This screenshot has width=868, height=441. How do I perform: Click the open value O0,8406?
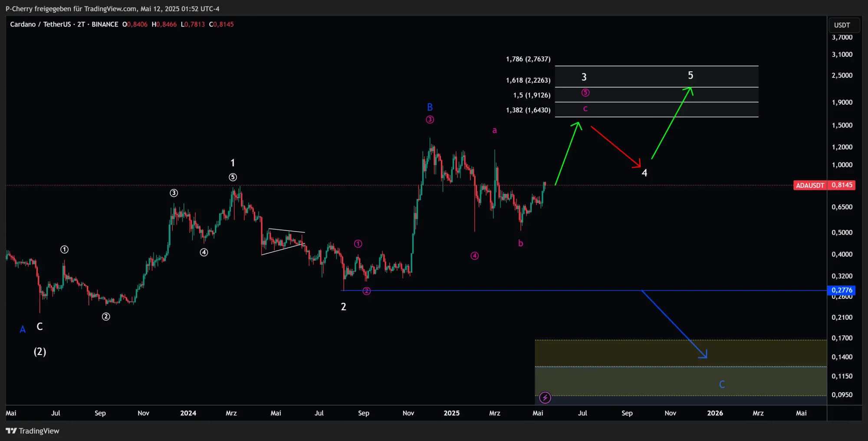tap(135, 24)
